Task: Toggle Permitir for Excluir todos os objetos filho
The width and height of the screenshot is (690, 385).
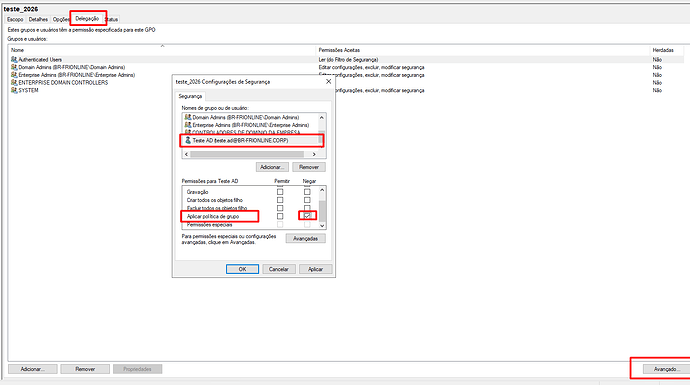Action: coord(280,208)
